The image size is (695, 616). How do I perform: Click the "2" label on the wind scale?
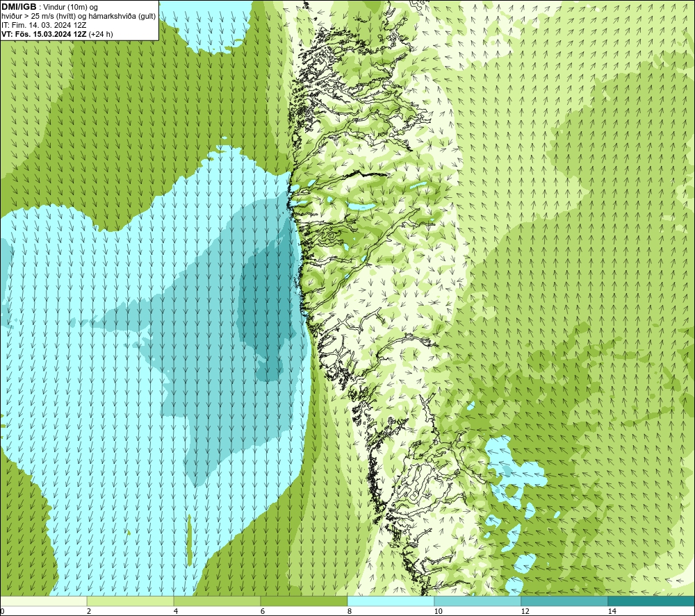point(89,611)
